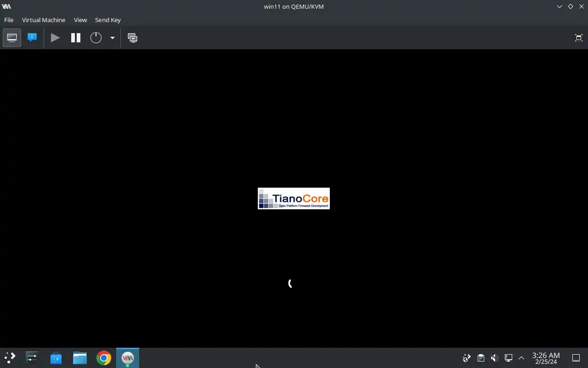Open manage VM snapshots
The image size is (588, 368).
point(132,38)
